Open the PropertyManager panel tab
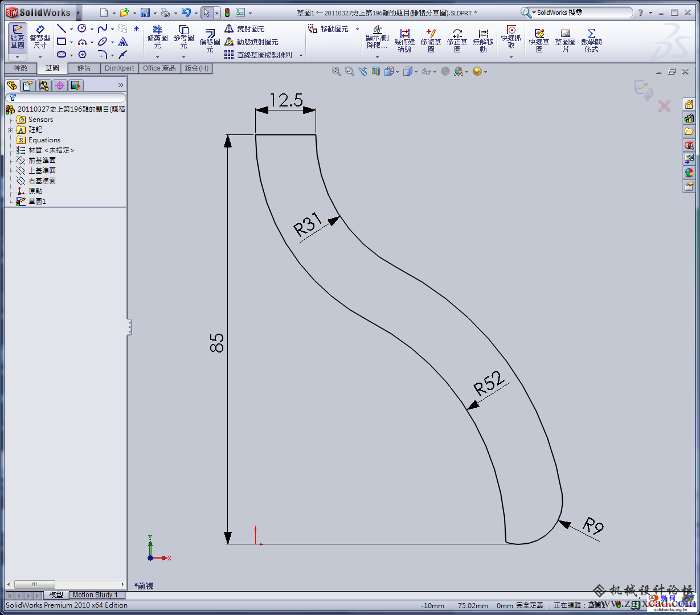 tap(28, 85)
